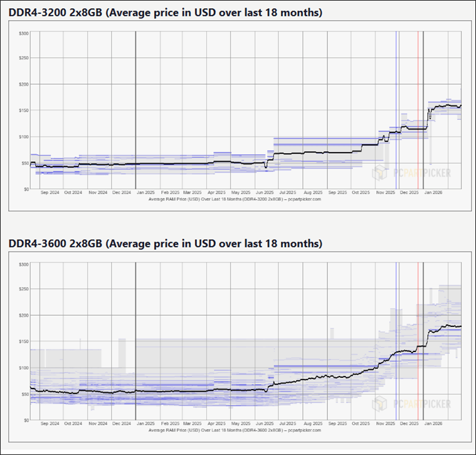Image resolution: width=476 pixels, height=455 pixels.
Task: Click Aug 2025 label on DDR4-3200 chart
Action: pyautogui.click(x=313, y=193)
